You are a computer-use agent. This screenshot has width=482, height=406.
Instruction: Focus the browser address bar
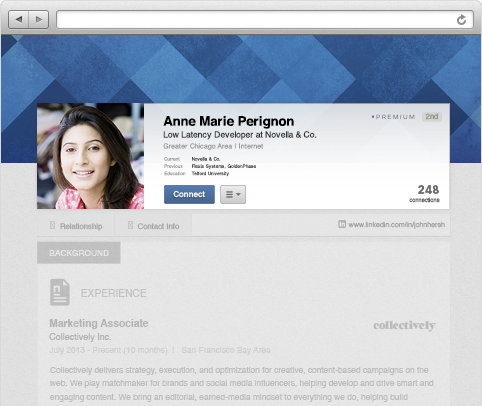(265, 20)
